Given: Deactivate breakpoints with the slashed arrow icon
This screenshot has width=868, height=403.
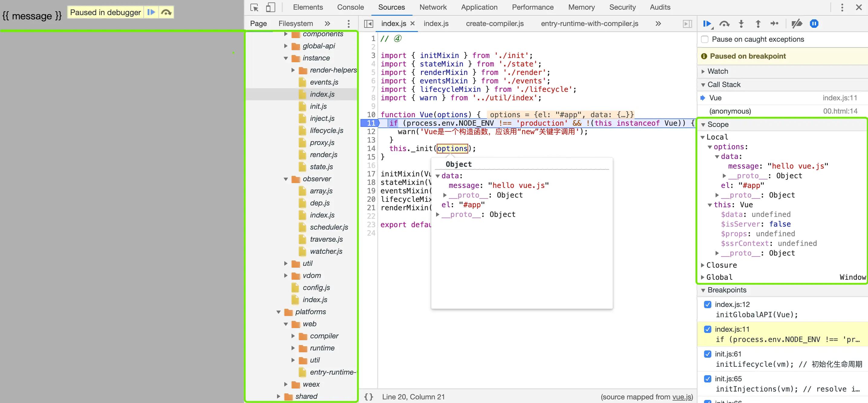Looking at the screenshot, I should (x=797, y=24).
